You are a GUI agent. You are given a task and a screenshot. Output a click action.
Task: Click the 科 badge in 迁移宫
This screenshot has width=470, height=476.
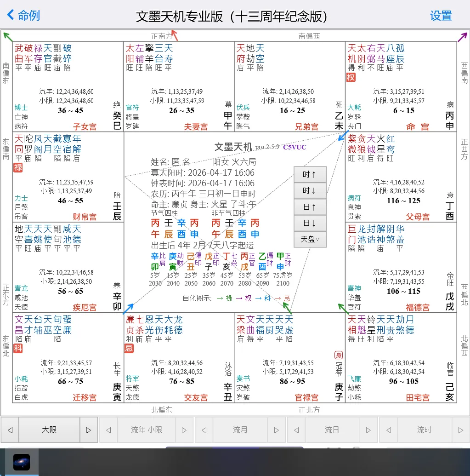coord(18,348)
